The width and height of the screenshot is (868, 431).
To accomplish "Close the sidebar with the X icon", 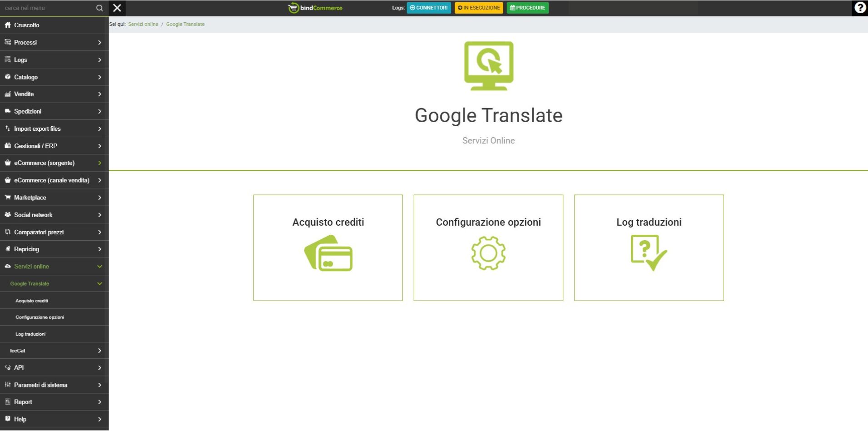I will coord(117,8).
